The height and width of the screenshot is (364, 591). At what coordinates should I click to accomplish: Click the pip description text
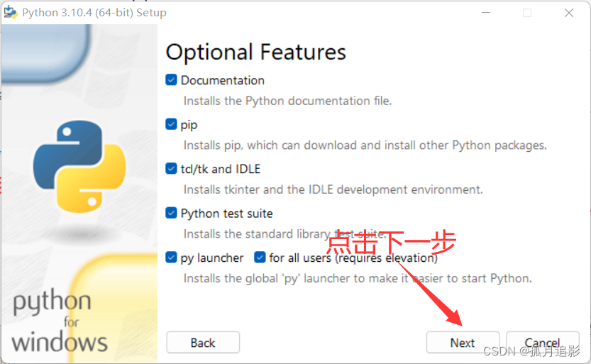pos(365,145)
